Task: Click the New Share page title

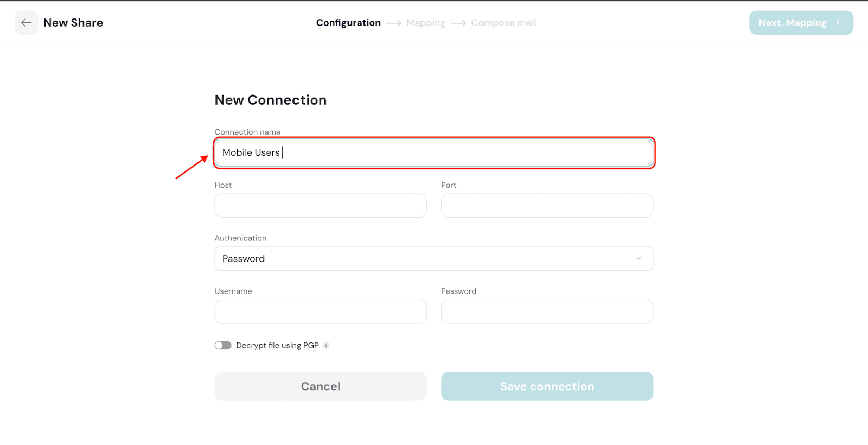Action: (x=73, y=23)
